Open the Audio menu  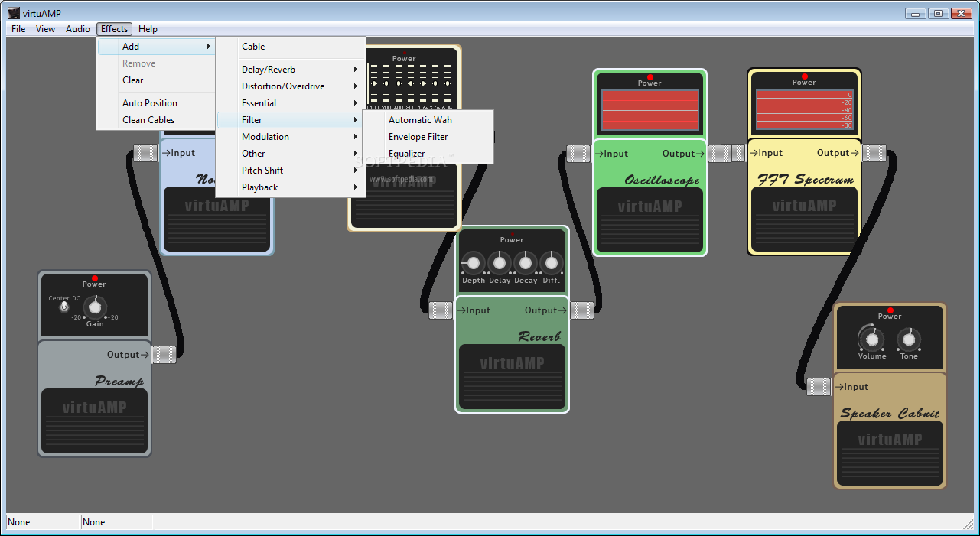78,29
